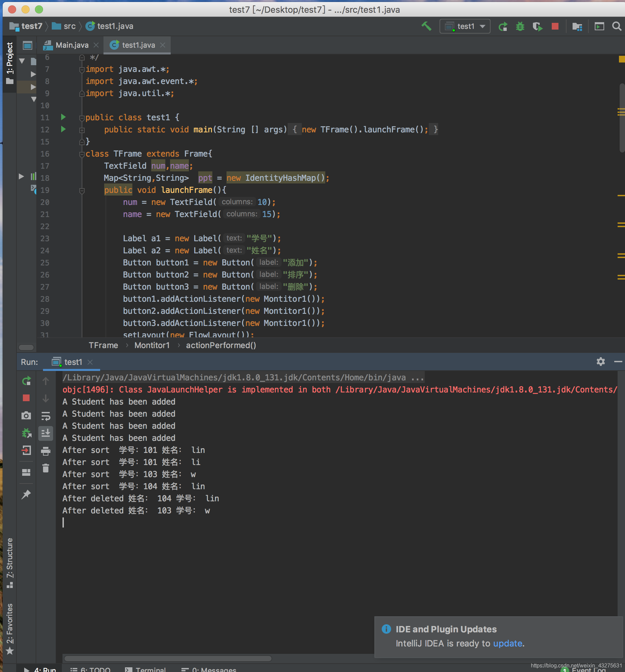
Task: Run class test1 via gutter arrow on line 11
Action: (63, 117)
